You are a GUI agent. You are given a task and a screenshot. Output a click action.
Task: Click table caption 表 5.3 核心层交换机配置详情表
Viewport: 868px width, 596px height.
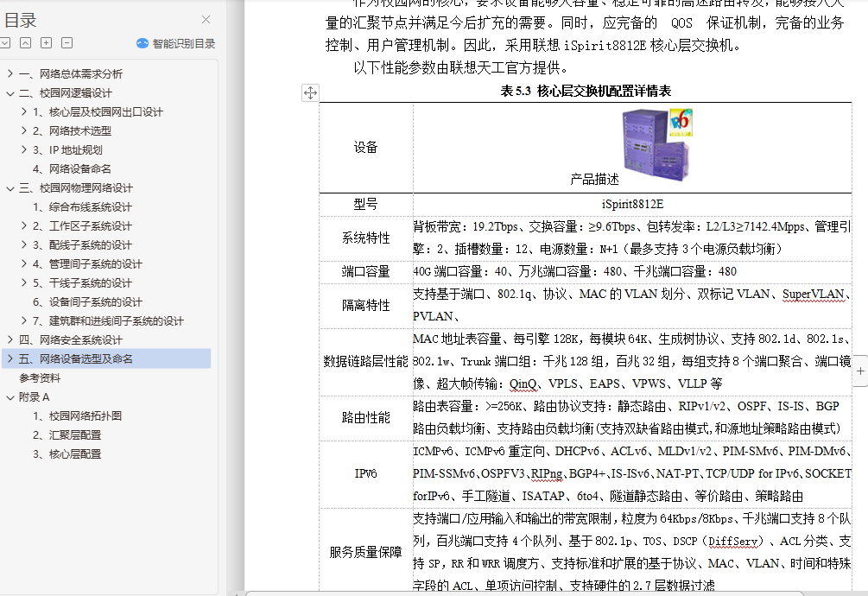point(586,92)
